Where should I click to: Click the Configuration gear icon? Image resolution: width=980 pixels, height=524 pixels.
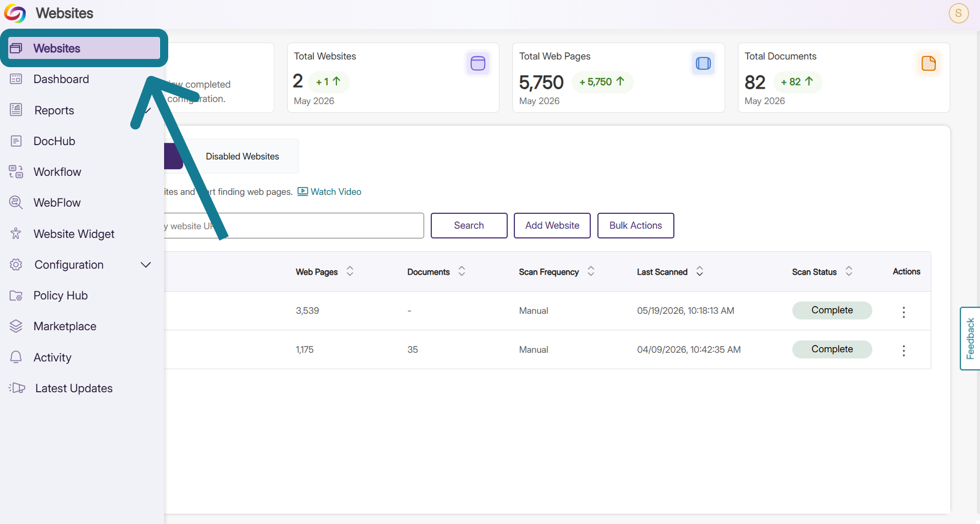pyautogui.click(x=16, y=265)
